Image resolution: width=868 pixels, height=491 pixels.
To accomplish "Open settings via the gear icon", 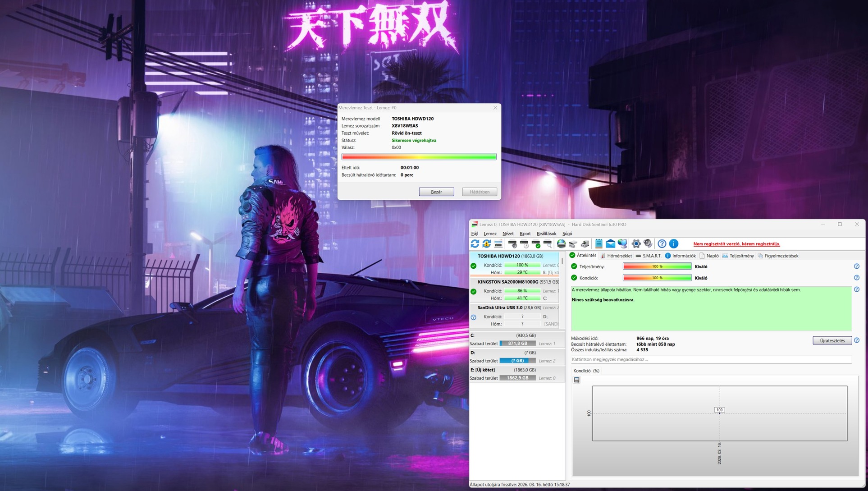I will click(636, 244).
